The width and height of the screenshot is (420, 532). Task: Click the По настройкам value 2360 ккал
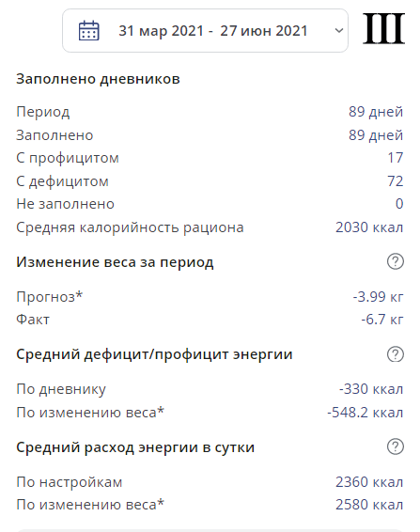369,482
